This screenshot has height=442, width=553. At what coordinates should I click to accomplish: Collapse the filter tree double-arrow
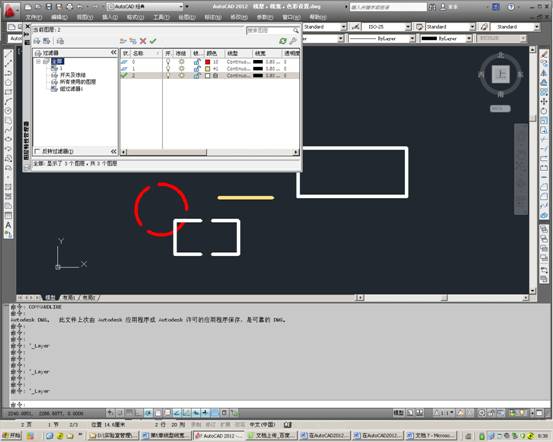point(114,53)
